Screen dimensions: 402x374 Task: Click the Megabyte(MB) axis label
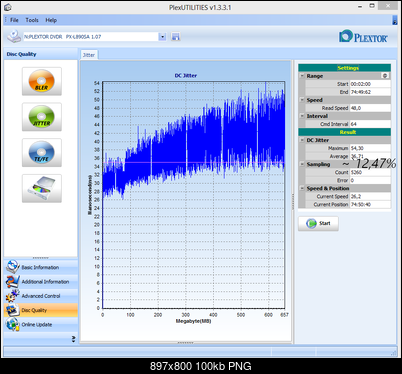click(x=193, y=321)
